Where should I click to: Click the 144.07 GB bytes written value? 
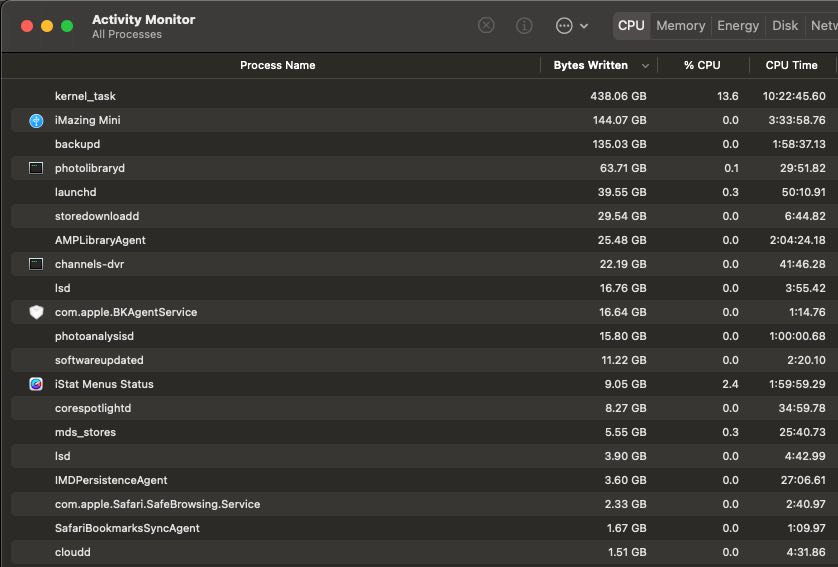click(x=619, y=120)
